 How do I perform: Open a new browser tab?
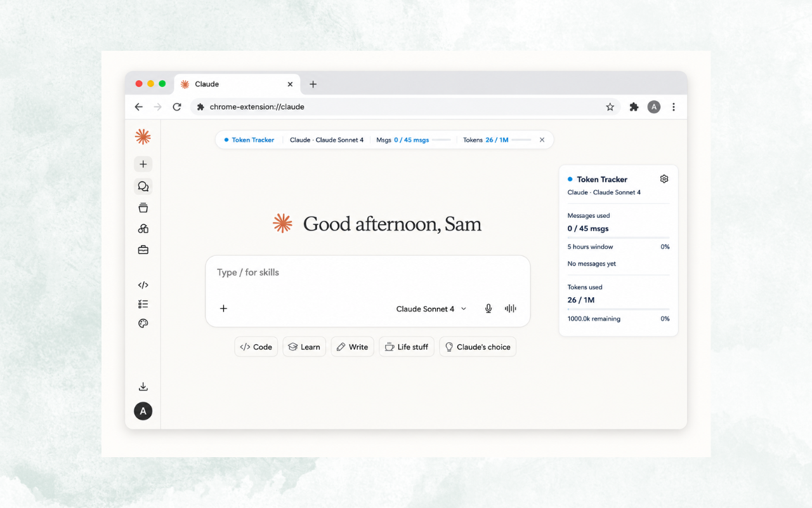[x=313, y=84]
